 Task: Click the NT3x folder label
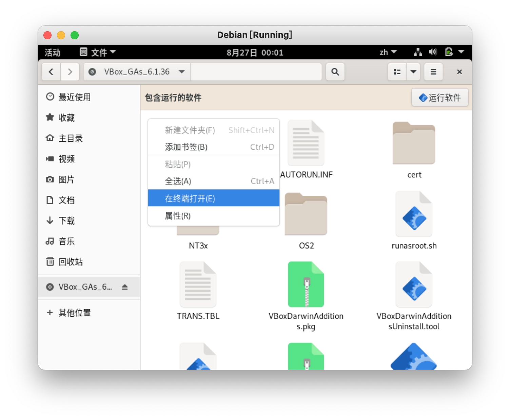point(198,246)
